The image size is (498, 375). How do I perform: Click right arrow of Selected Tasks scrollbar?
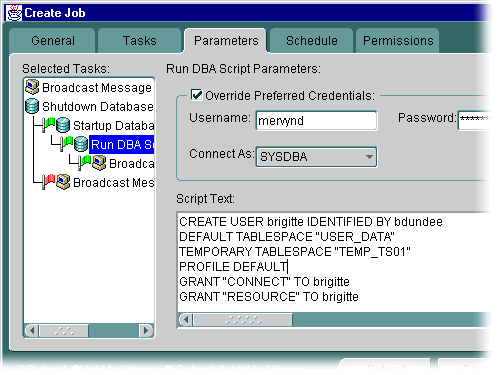146,331
